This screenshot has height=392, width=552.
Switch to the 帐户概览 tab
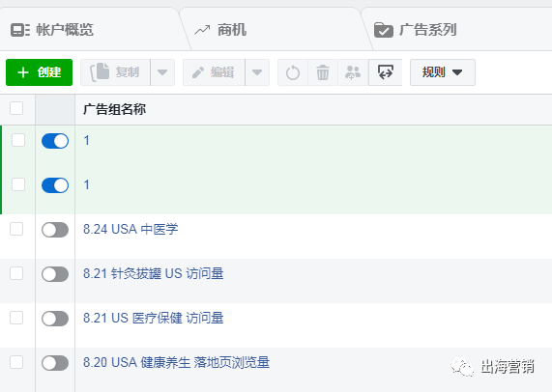(x=65, y=30)
